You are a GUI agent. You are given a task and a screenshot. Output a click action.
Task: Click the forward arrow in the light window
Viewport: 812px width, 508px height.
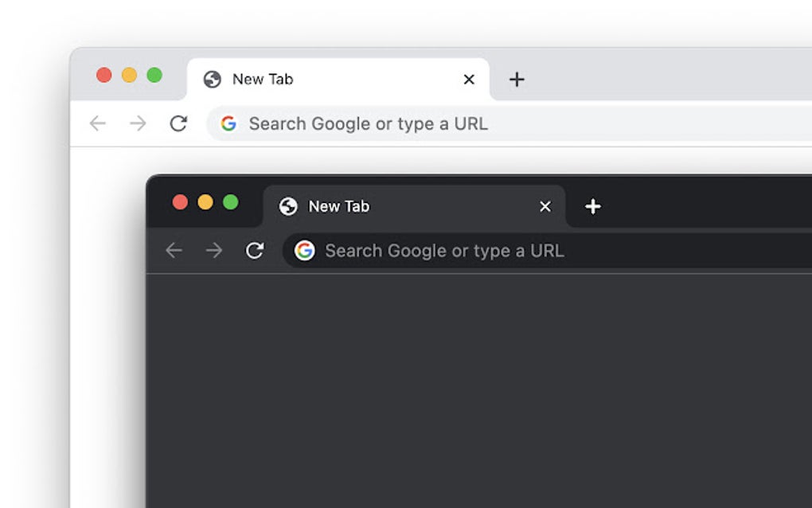coord(139,123)
